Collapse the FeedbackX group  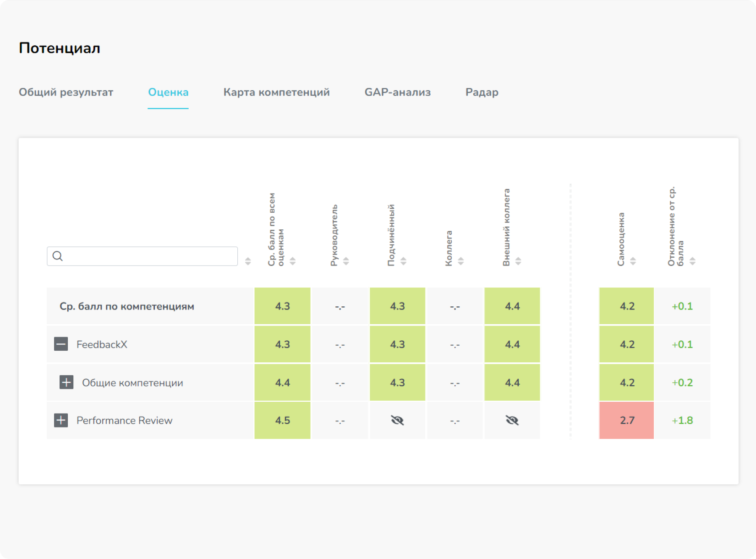pos(61,344)
